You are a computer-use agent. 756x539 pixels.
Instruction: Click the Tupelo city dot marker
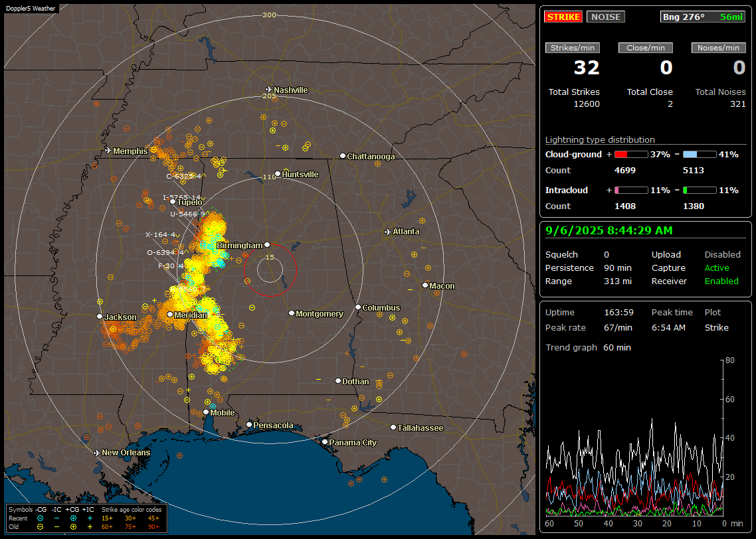(173, 202)
